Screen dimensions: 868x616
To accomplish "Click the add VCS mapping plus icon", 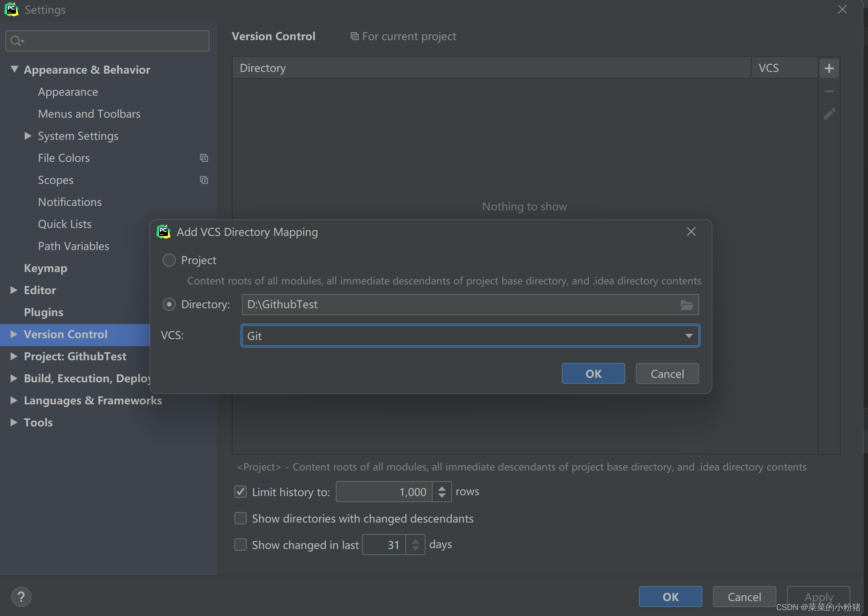I will click(830, 67).
